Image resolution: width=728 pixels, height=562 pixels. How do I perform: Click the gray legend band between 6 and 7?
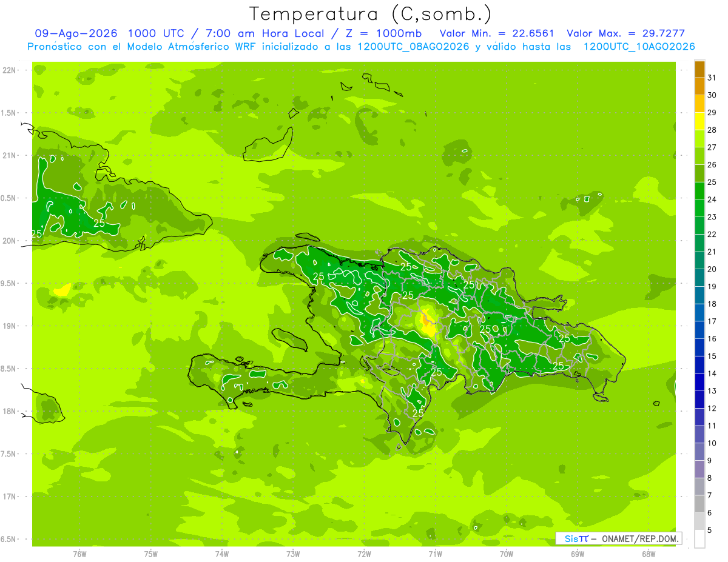click(x=699, y=504)
